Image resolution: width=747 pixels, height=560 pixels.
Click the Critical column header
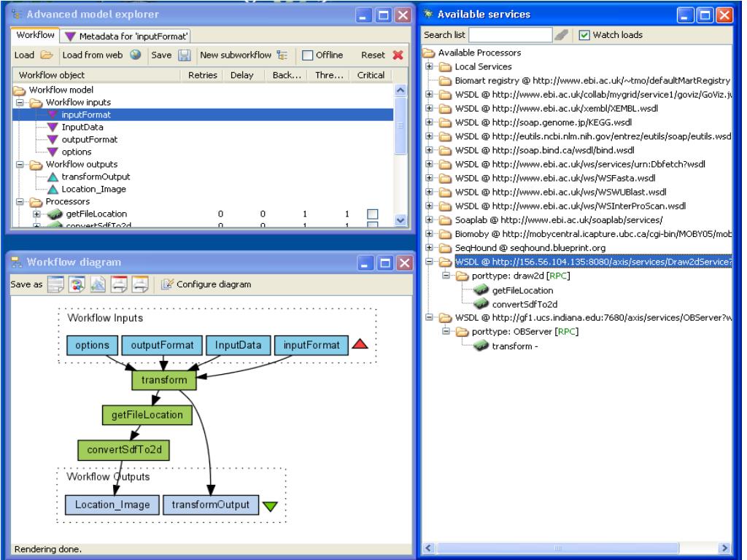coord(371,75)
